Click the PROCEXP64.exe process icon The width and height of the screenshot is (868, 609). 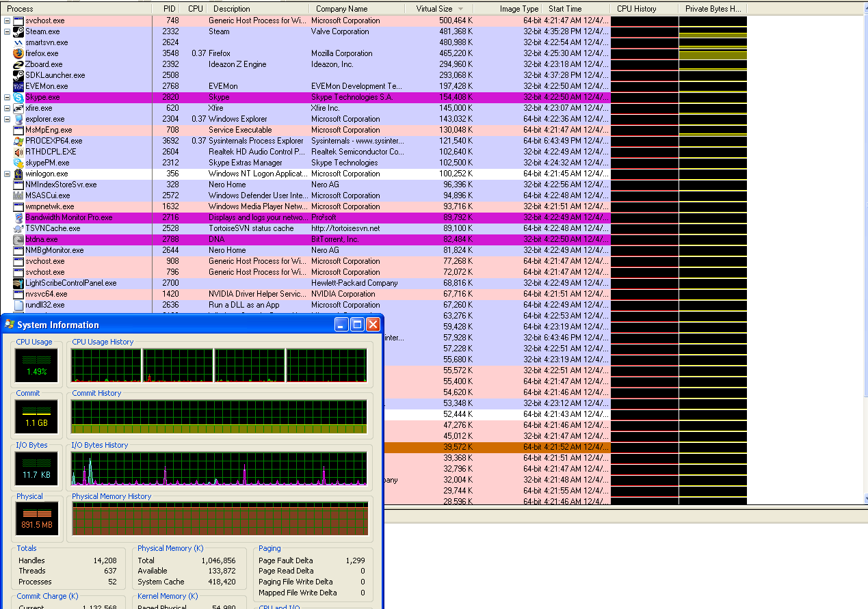tap(18, 141)
